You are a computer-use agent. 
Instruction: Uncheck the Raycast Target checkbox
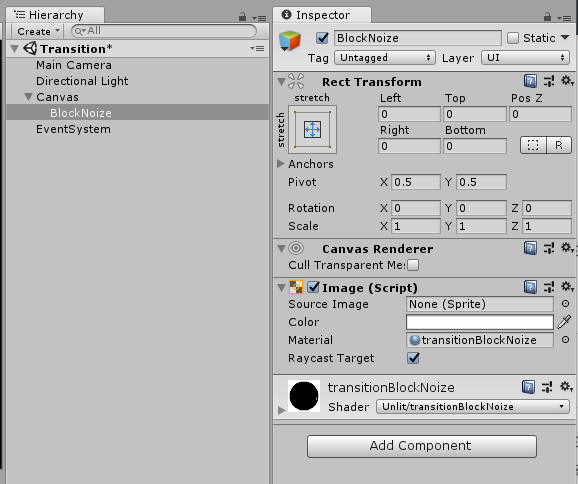tap(413, 358)
